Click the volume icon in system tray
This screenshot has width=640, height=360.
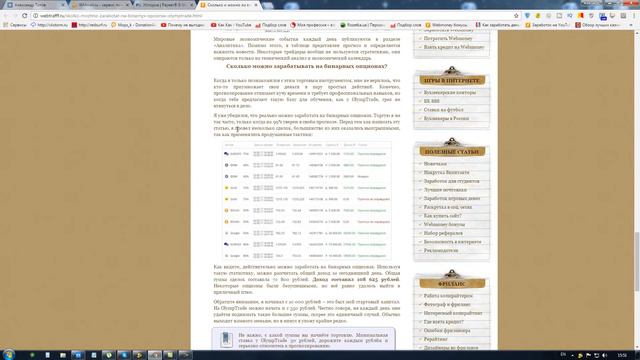(604, 355)
